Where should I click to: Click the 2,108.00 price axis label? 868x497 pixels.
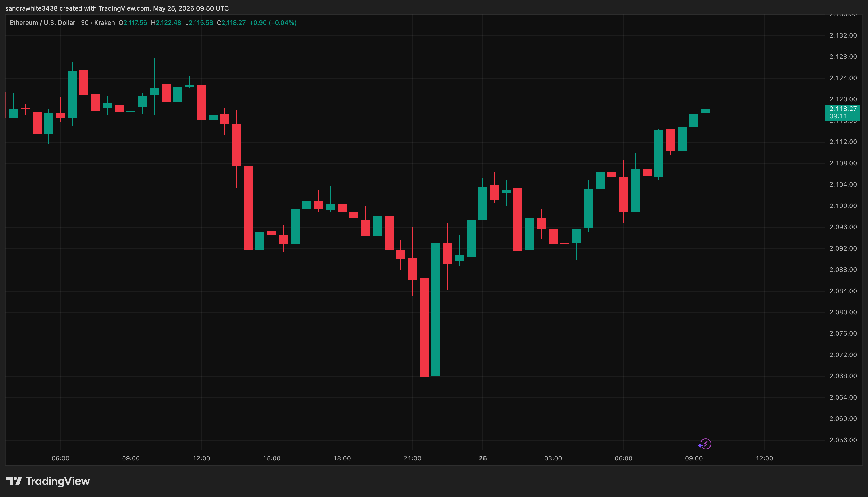click(x=843, y=163)
